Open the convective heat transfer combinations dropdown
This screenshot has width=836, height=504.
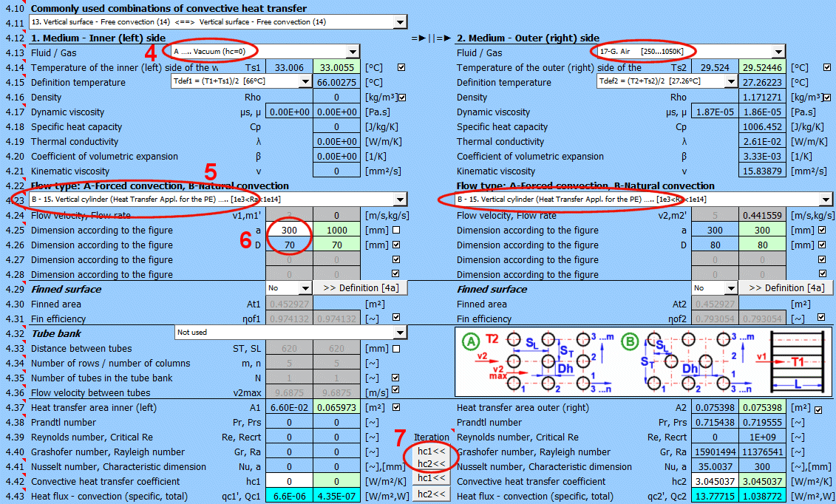398,22
